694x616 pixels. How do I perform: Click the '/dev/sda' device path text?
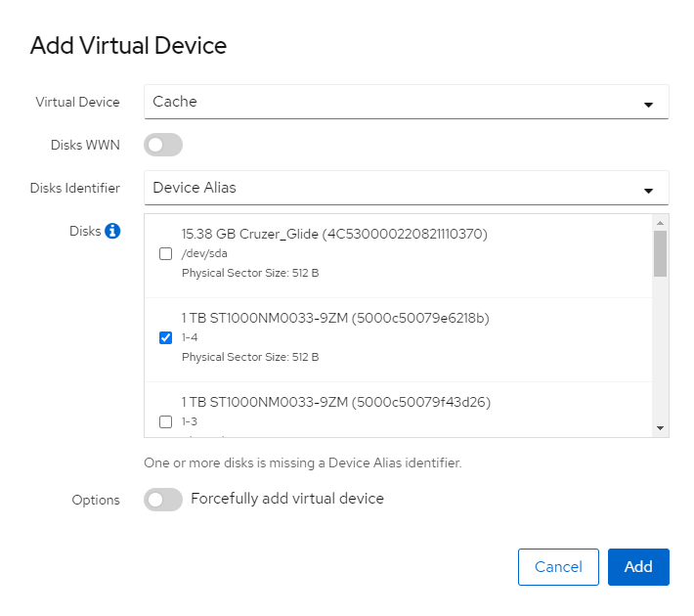click(204, 254)
